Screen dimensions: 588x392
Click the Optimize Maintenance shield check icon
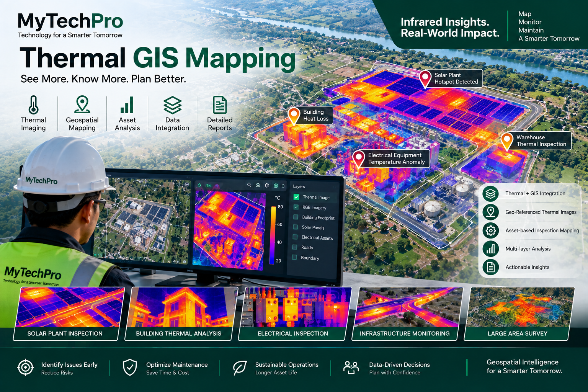point(130,367)
